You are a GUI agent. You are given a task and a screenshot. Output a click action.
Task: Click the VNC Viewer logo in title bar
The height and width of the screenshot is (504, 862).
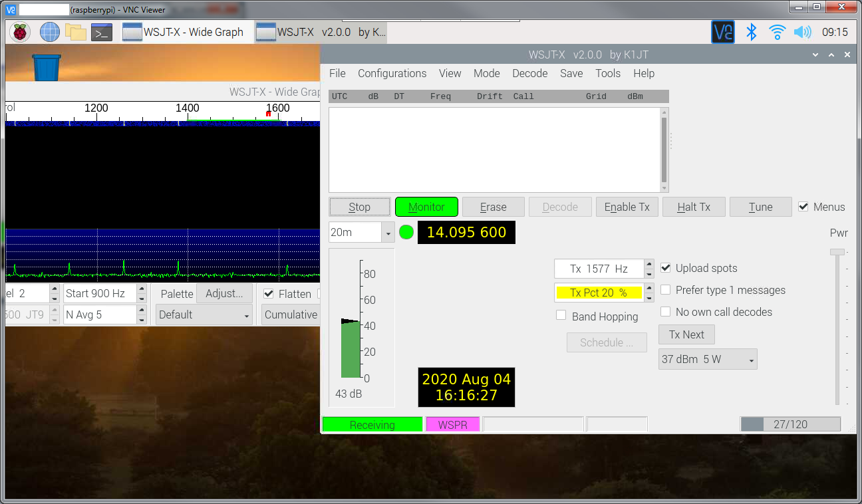11,10
